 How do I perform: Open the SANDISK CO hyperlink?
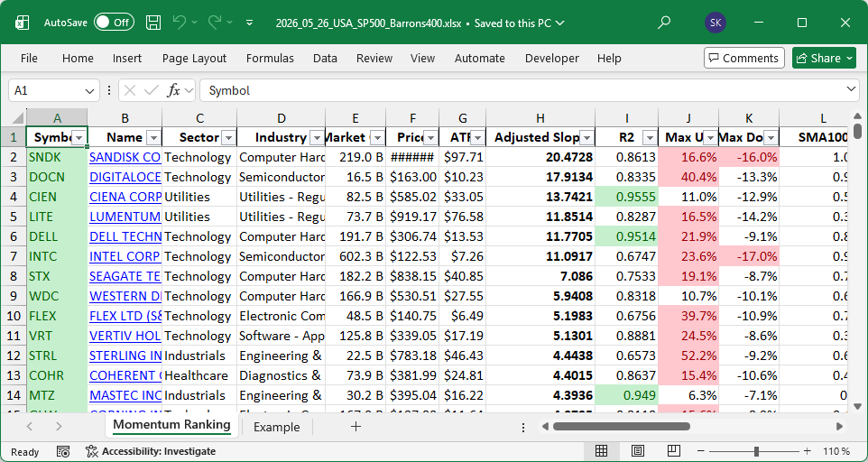tap(125, 157)
